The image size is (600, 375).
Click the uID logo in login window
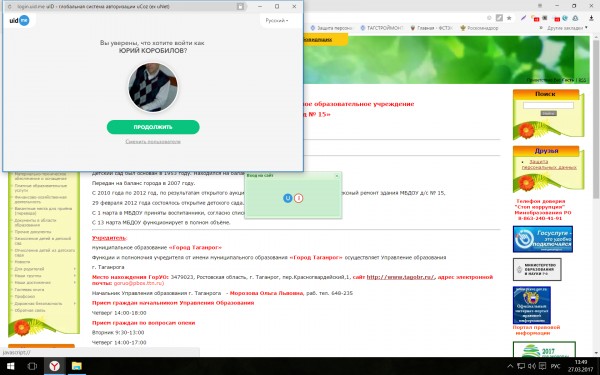(x=20, y=20)
